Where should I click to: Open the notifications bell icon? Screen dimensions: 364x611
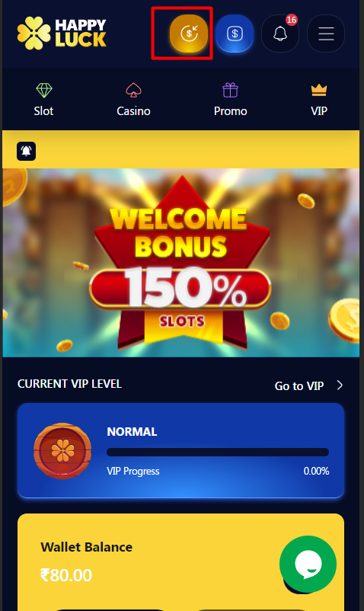280,34
